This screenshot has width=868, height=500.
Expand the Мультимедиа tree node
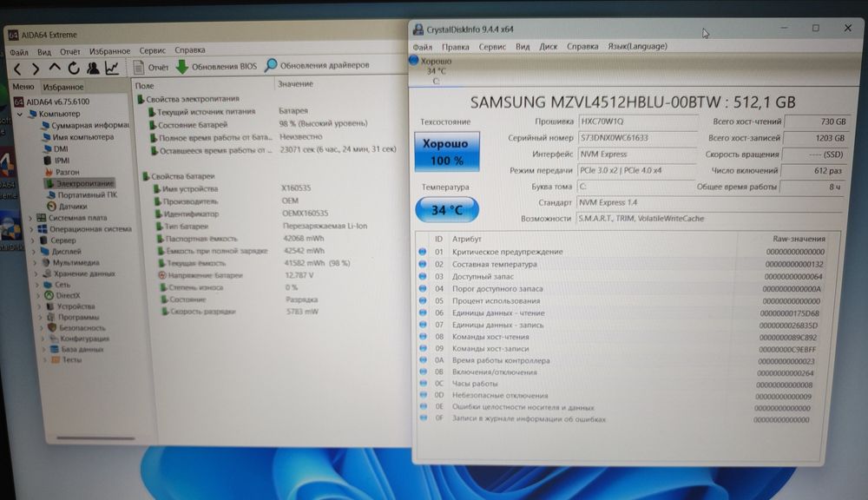(36, 263)
